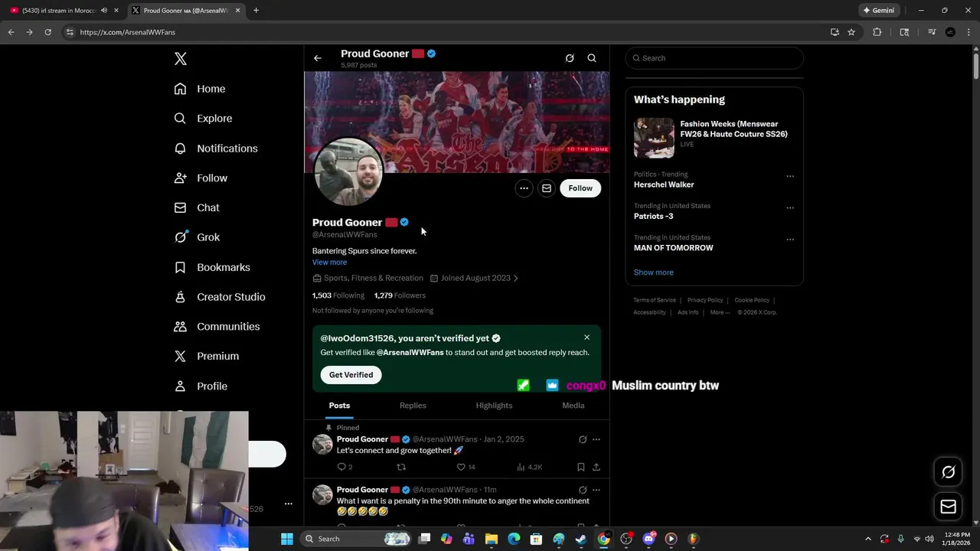The height and width of the screenshot is (551, 980).
Task: Open Chat in the sidebar
Action: click(197, 207)
